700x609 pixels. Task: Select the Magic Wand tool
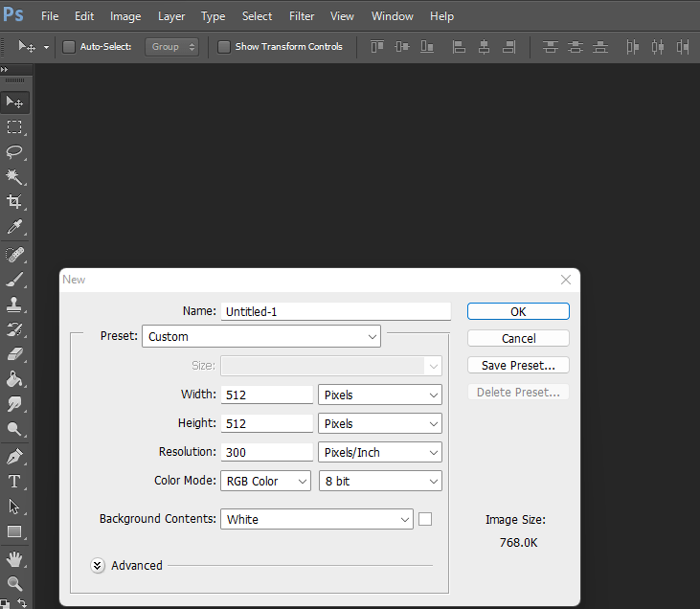[x=14, y=177]
